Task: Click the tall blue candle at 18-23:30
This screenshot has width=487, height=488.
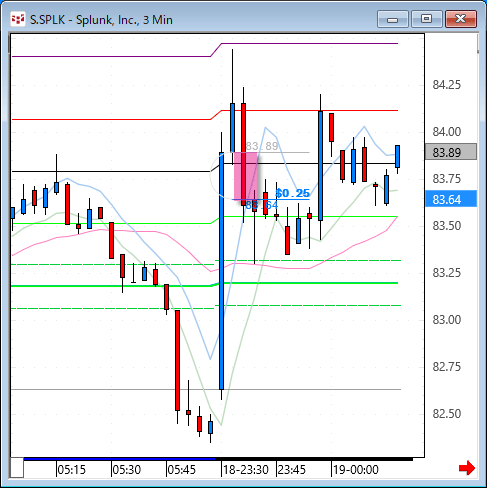Action: (x=221, y=271)
